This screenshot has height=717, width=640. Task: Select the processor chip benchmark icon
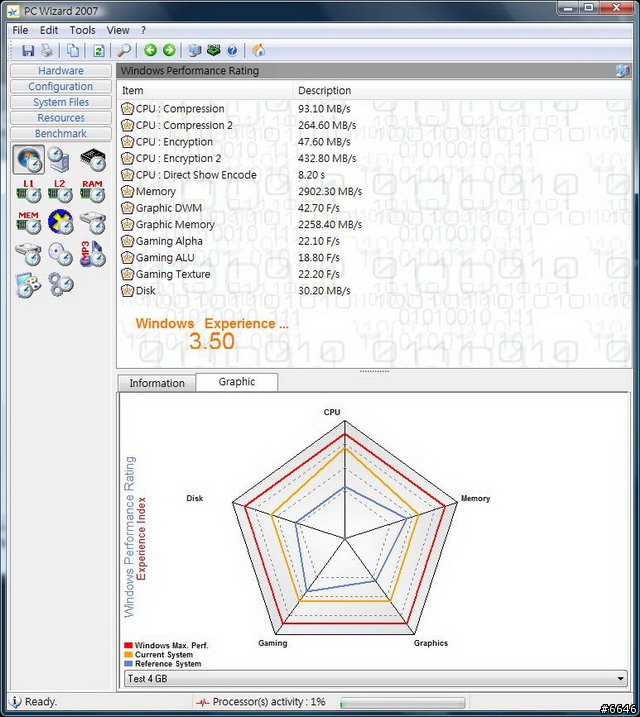click(x=93, y=160)
